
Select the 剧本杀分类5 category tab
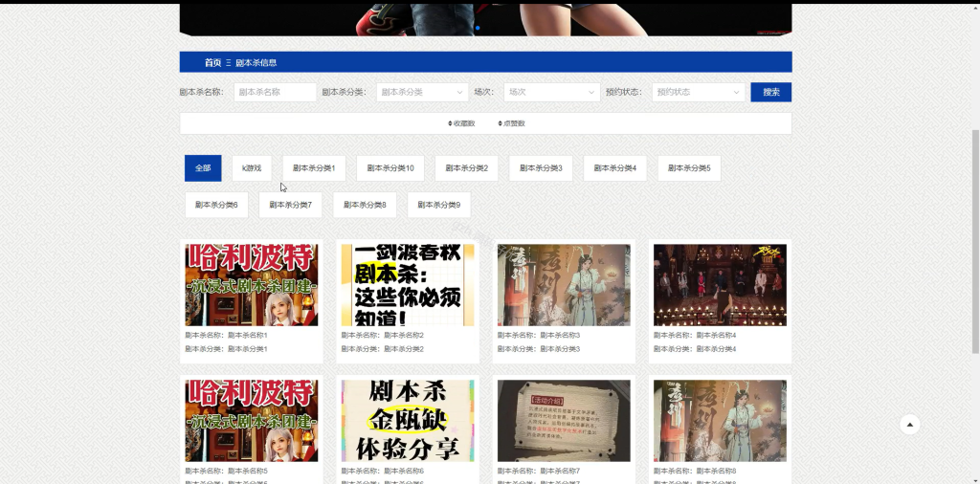pos(689,168)
